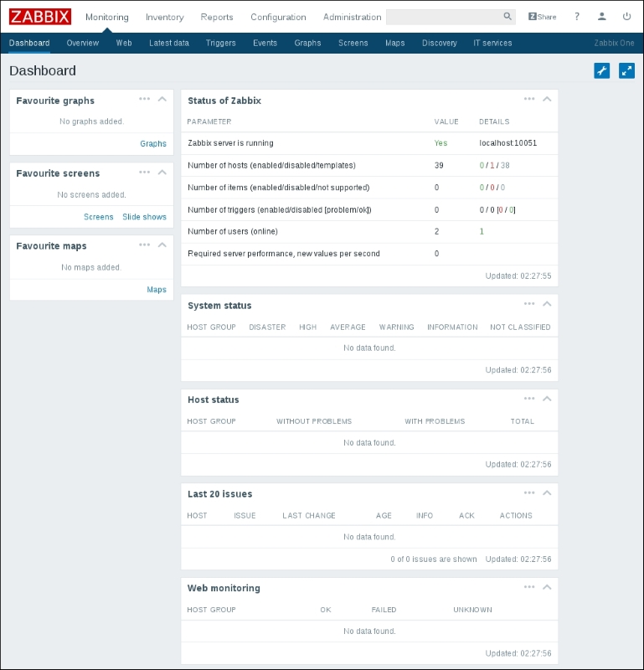Click the 'Zabbix One' server name text
Screen dimensions: 644x670
point(614,43)
